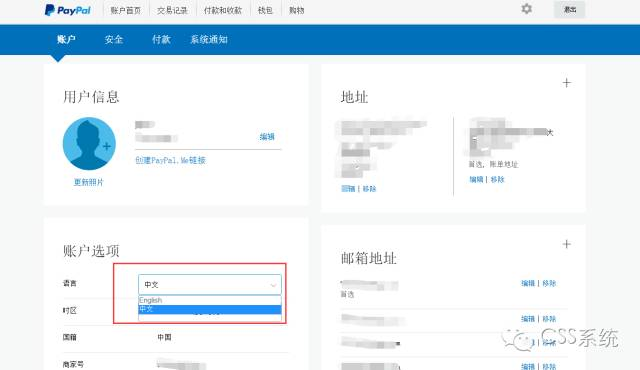Open 购物 in top navigation
Viewport: 640px width, 370px height.
coord(297,10)
